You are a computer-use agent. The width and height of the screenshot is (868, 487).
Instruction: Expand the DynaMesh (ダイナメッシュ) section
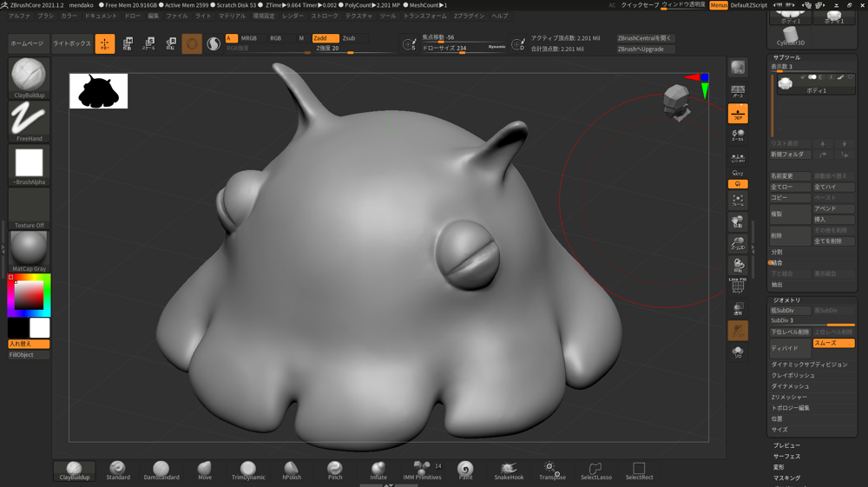coord(790,386)
